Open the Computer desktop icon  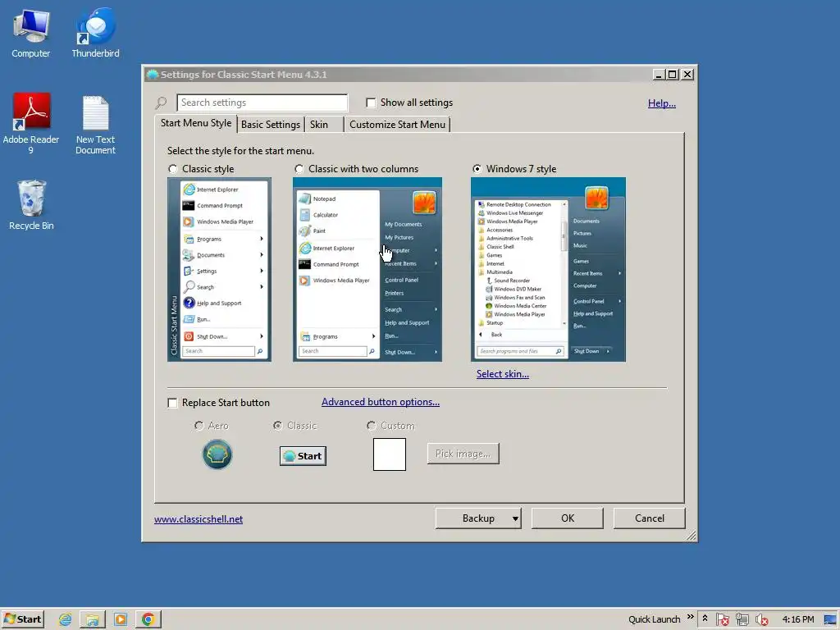(x=30, y=33)
